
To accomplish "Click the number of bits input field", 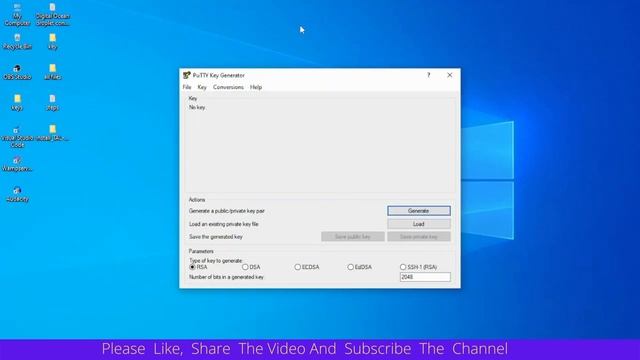I will point(425,277).
